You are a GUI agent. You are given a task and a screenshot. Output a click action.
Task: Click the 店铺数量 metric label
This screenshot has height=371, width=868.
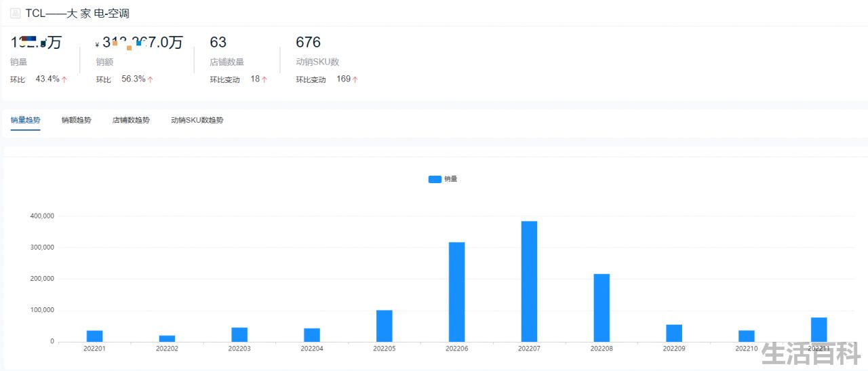tap(227, 62)
